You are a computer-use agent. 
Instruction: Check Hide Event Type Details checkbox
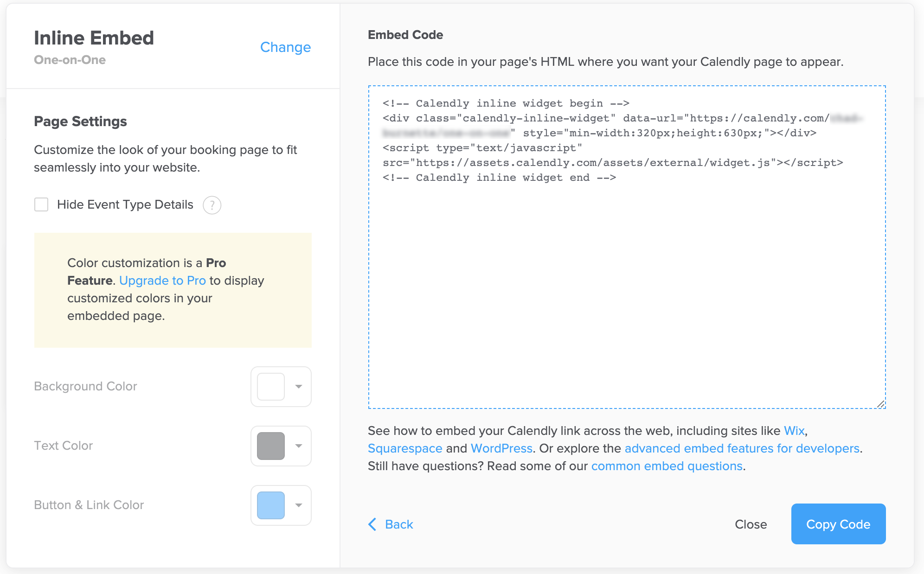[x=41, y=204]
